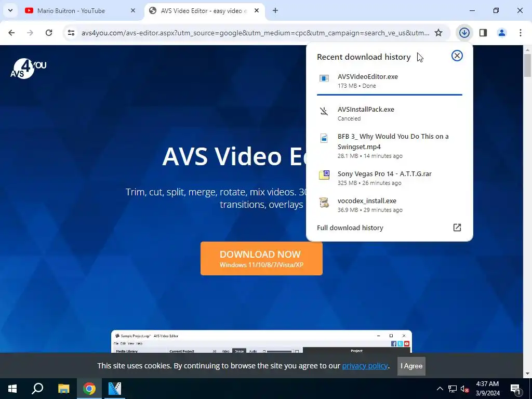Agree to cookies with I Agree button
532x399 pixels.
point(411,366)
